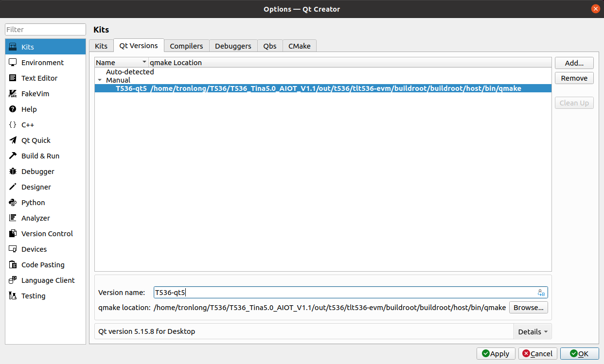Screen dimensions: 604x364
Task: Click the Browse... button for qmake location
Action: (529, 308)
